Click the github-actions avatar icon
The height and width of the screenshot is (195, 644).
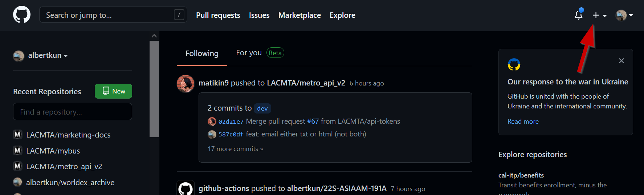tap(186, 188)
